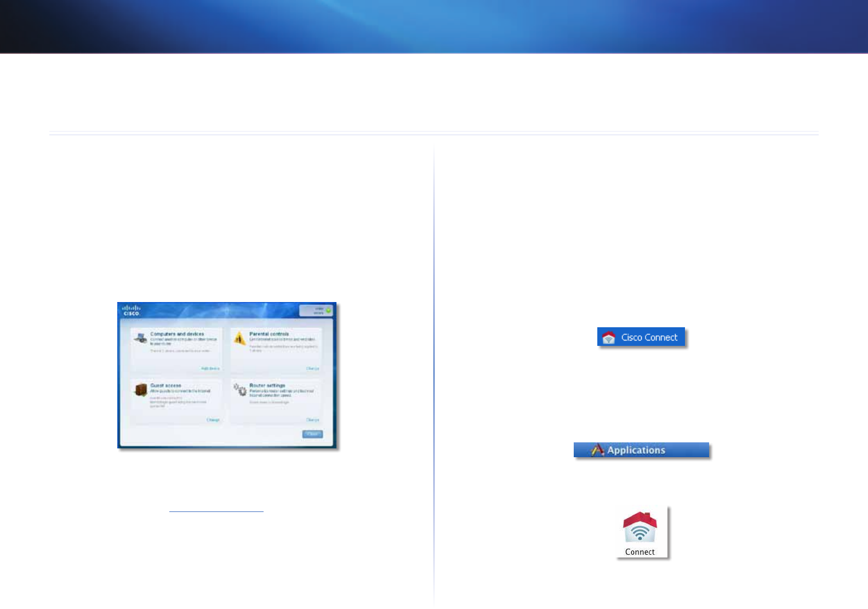This screenshot has width=868, height=609.
Task: Click the Parental controls warning sign icon
Action: pos(239,338)
